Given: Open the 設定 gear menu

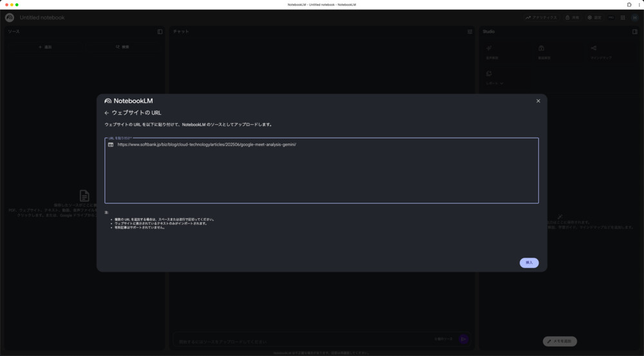Looking at the screenshot, I should point(594,17).
